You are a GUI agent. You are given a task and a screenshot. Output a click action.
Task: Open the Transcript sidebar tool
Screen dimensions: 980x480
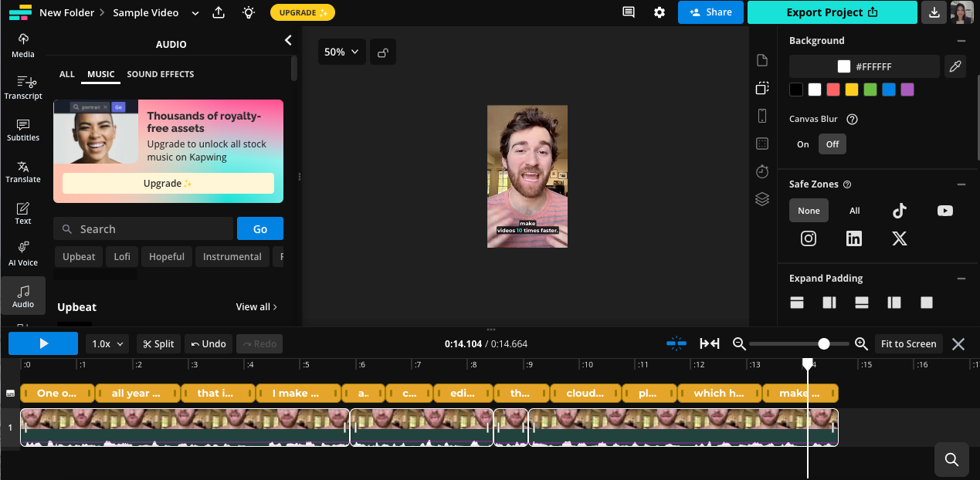point(23,87)
